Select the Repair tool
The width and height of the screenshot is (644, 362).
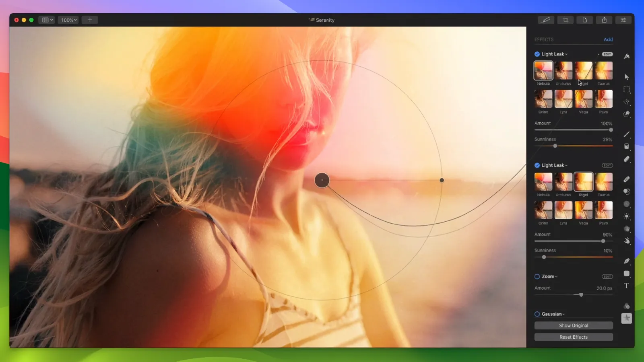[x=627, y=179]
